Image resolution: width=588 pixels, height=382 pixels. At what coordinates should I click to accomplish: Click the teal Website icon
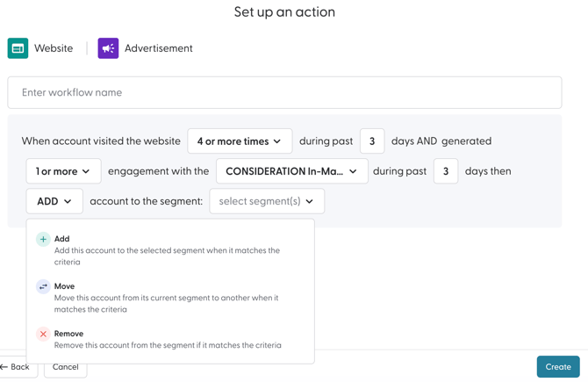(x=18, y=48)
